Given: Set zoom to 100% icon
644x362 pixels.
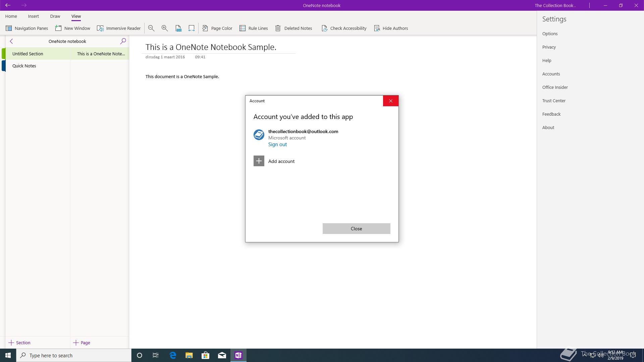Looking at the screenshot, I should pyautogui.click(x=178, y=28).
